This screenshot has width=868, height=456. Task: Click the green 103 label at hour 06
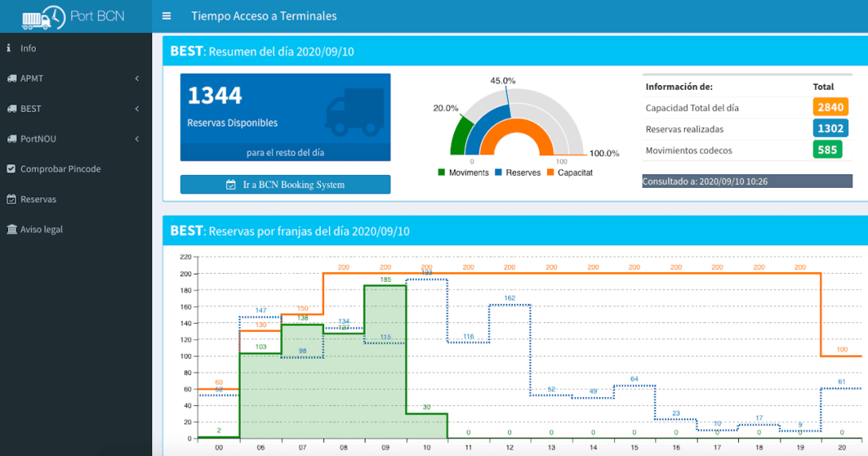[260, 347]
